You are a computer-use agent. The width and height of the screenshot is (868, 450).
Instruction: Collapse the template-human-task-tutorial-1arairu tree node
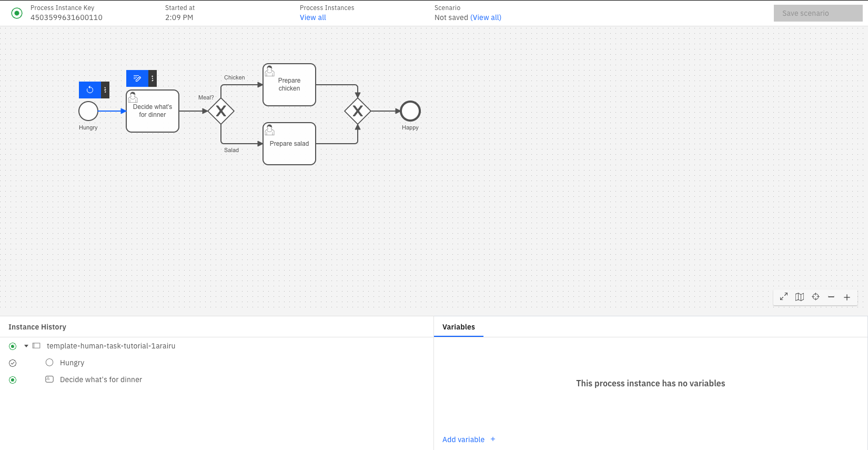[x=26, y=346]
